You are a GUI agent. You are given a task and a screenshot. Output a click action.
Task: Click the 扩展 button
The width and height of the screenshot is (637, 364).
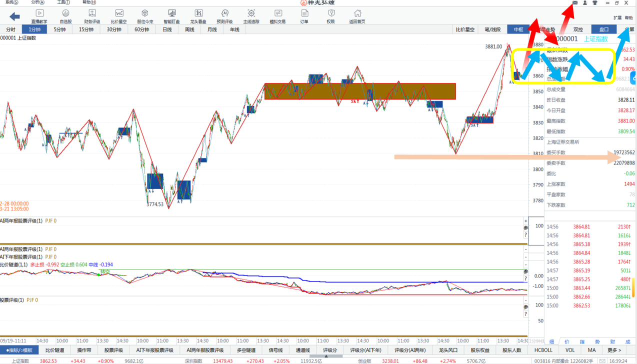tap(617, 18)
